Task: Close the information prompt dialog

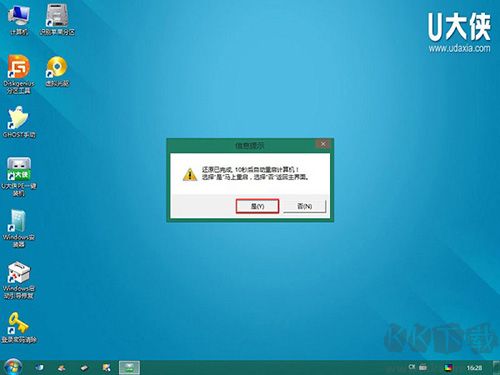Action: (323, 144)
